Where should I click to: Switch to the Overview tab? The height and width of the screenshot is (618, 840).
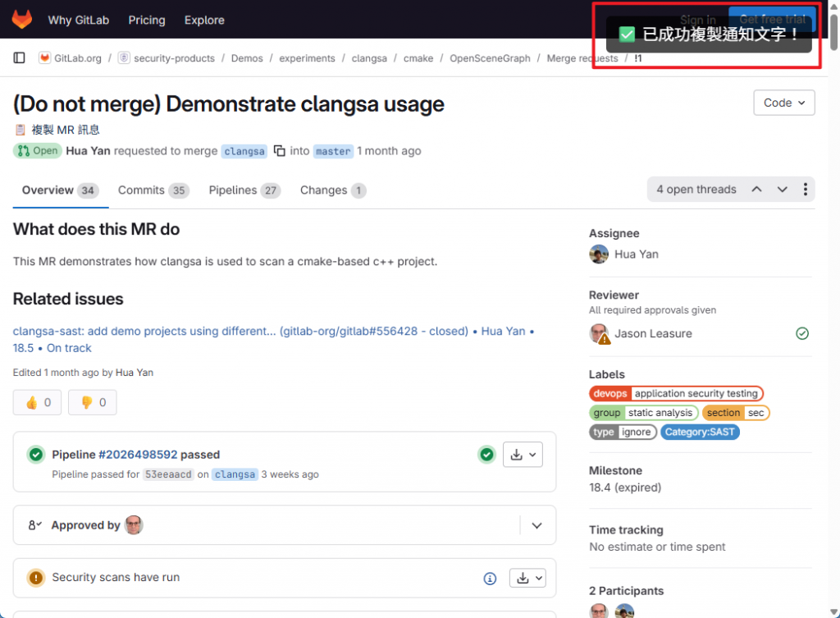click(x=61, y=190)
